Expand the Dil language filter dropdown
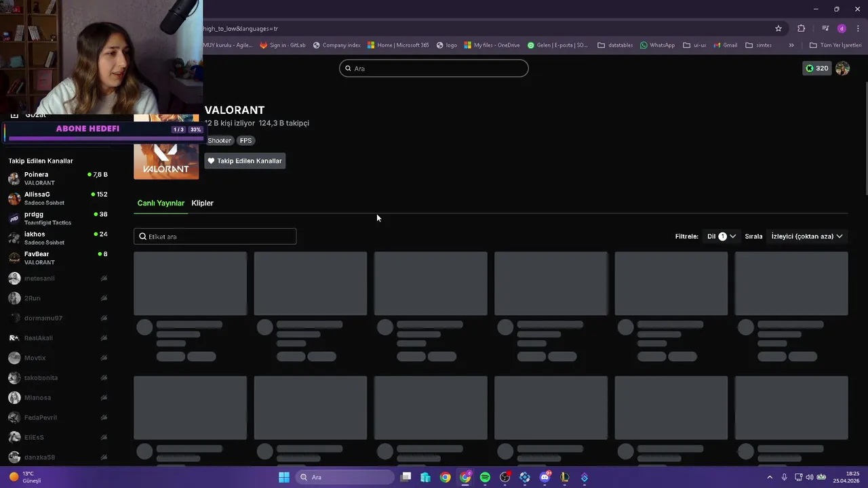This screenshot has width=868, height=488. pos(722,237)
